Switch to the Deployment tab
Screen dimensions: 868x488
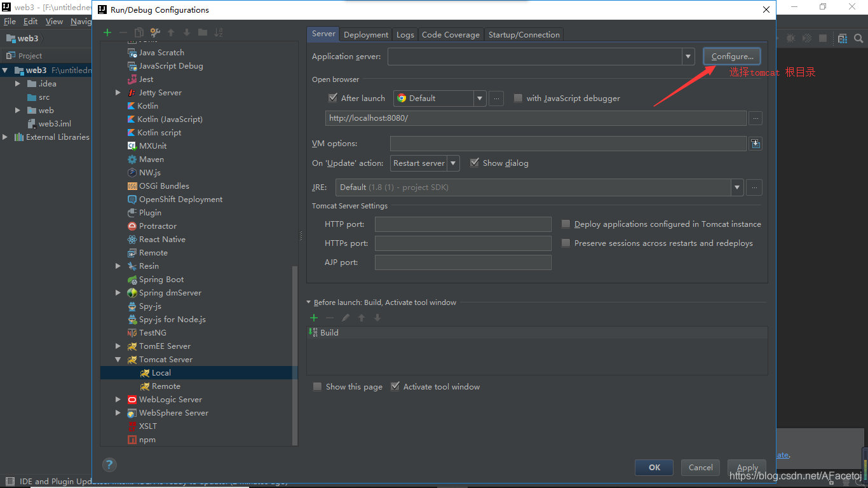(x=366, y=34)
